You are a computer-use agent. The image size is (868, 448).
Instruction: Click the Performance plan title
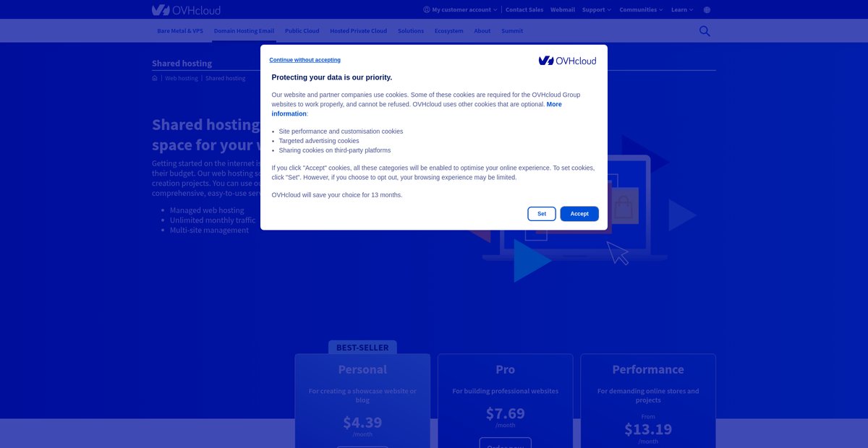[x=648, y=369]
